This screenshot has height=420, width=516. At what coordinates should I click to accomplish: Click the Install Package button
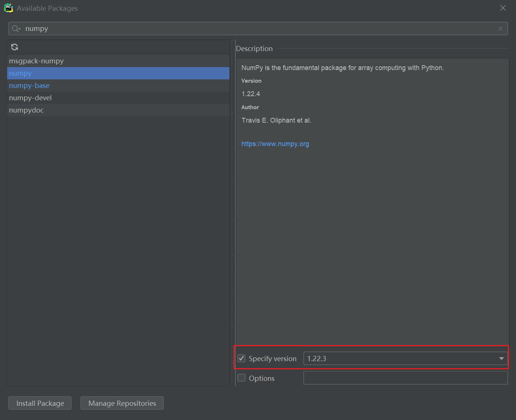pos(40,403)
